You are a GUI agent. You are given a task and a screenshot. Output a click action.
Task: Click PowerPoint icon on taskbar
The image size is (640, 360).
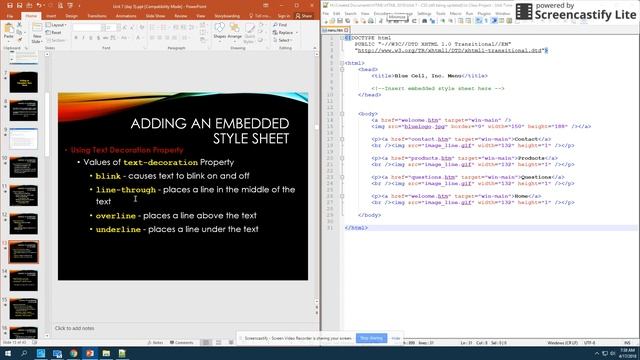(x=90, y=353)
